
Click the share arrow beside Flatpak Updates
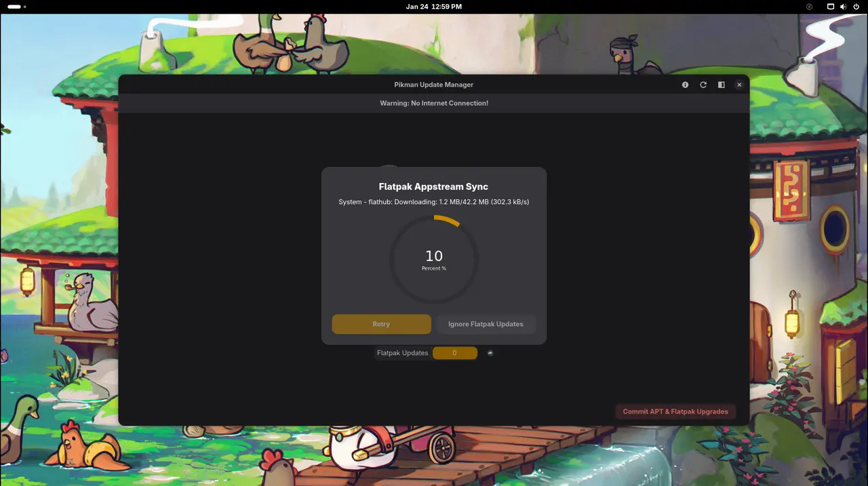(x=490, y=352)
